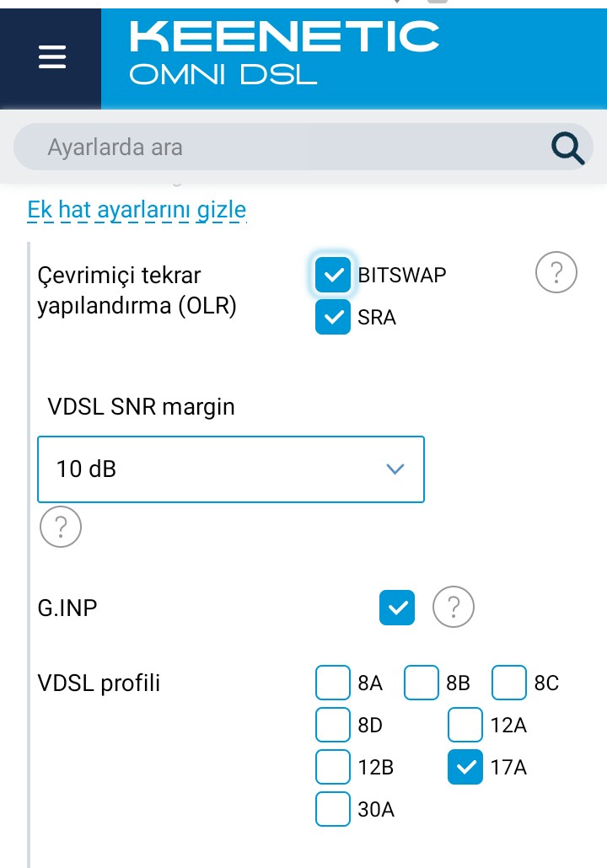
Task: Tick the 12A profile checkbox
Action: [x=465, y=725]
